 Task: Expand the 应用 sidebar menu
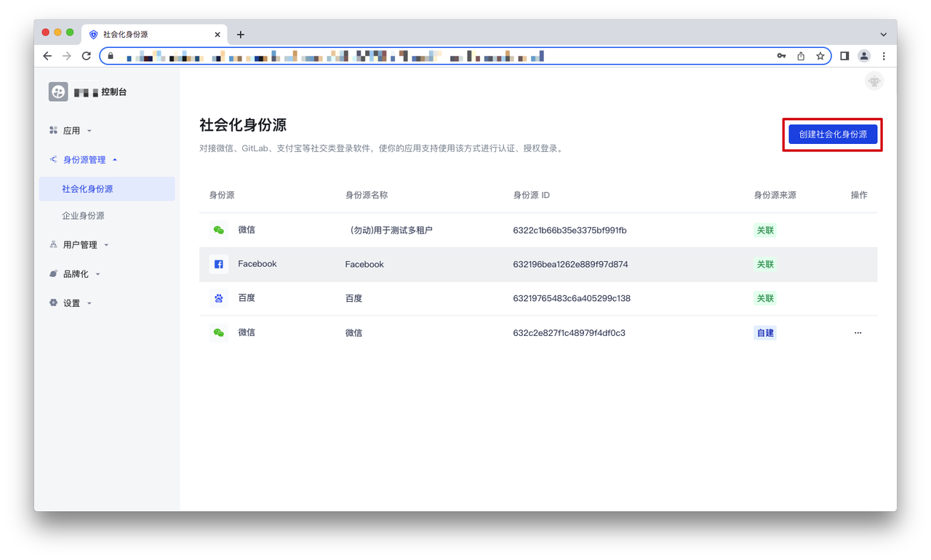tap(71, 131)
